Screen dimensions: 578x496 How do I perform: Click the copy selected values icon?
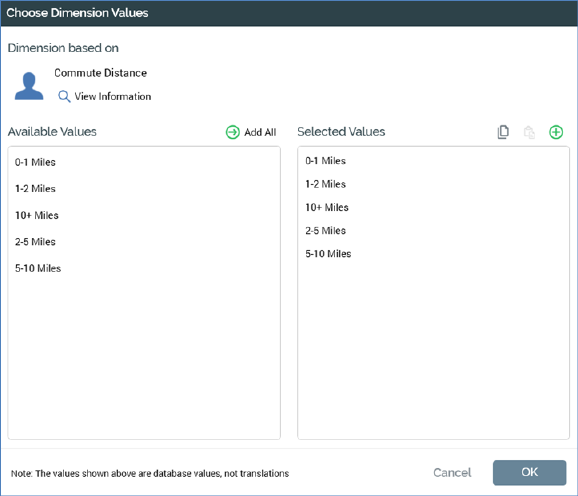coord(503,132)
